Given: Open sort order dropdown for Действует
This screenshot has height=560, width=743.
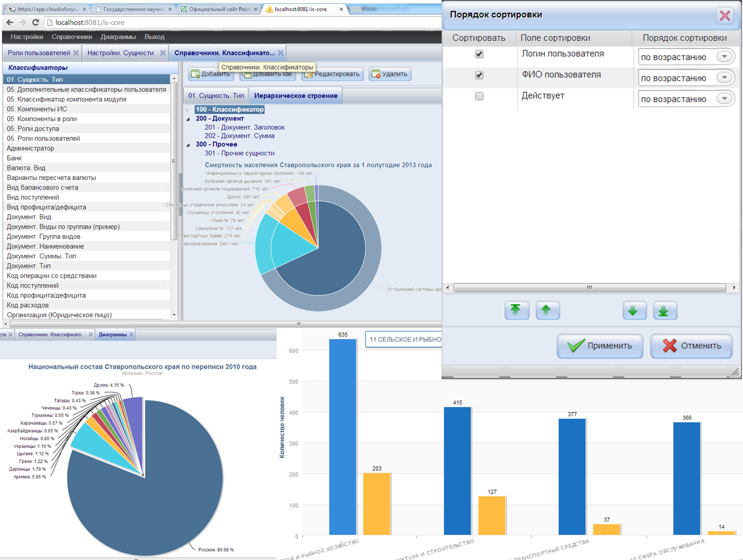Looking at the screenshot, I should point(724,99).
